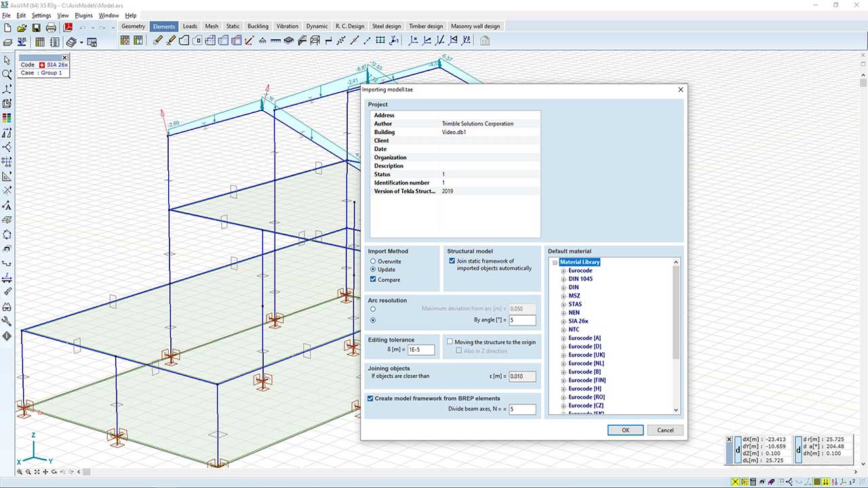Viewport: 868px width, 488px height.
Task: Toggle Join static framework automatically checkbox
Action: pyautogui.click(x=452, y=261)
